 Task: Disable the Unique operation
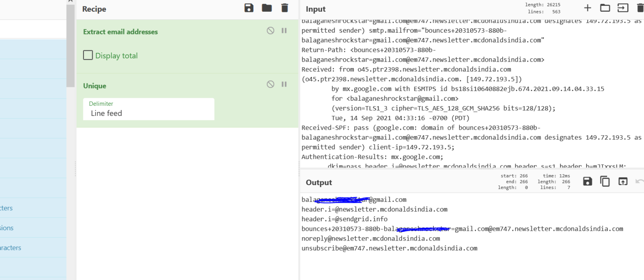pos(270,84)
